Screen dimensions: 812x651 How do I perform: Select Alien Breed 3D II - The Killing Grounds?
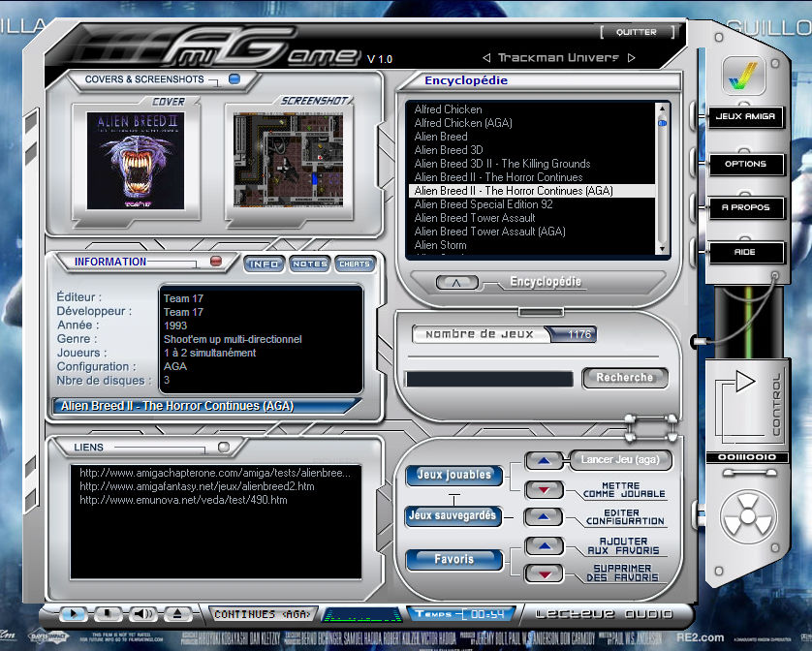pyautogui.click(x=502, y=164)
